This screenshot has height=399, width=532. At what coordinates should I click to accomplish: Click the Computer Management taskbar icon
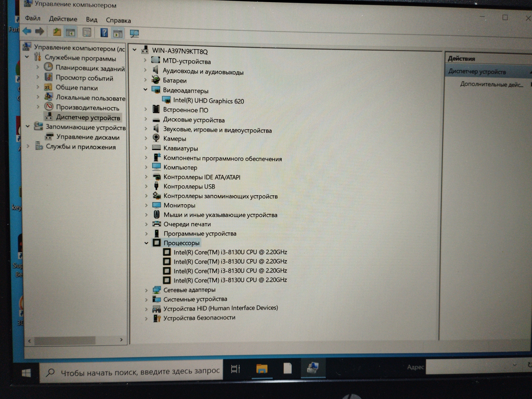[x=313, y=368]
